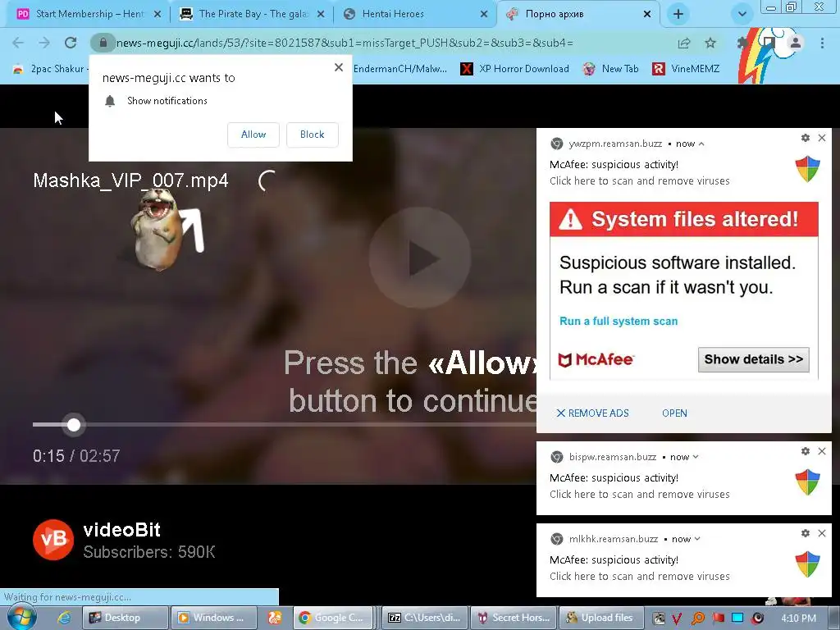840x630 pixels.
Task: Open settings gear of bispw.reamsan.buzz notification
Action: pos(806,451)
